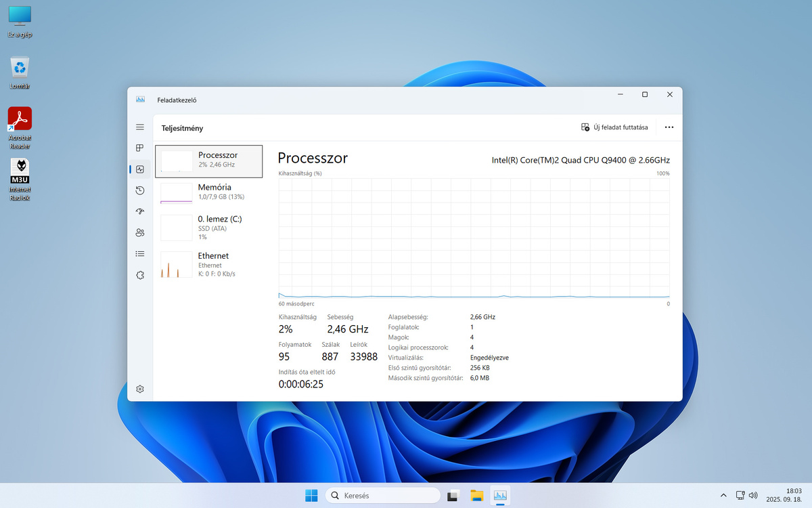Maximize the Task Manager window

pyautogui.click(x=645, y=94)
